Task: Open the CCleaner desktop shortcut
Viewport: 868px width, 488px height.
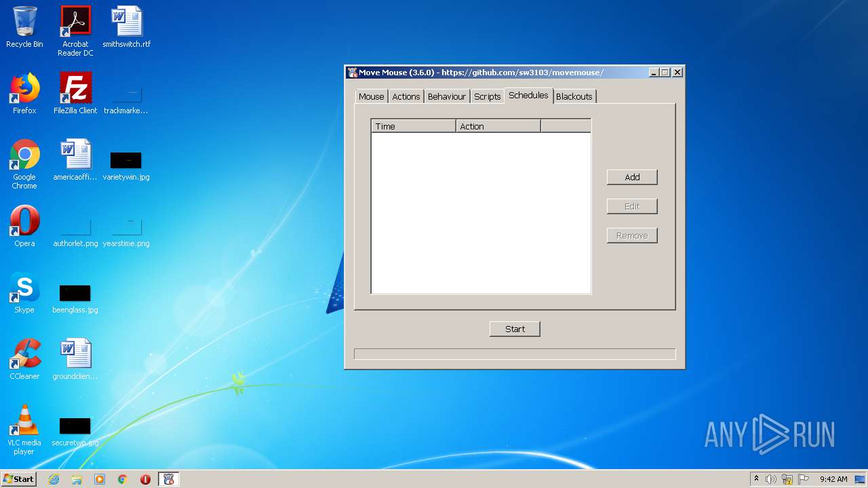Action: coord(24,359)
